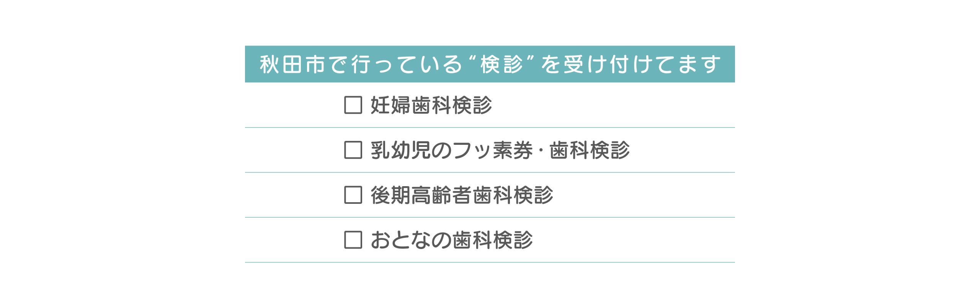
Task: Click the word 後期高齢者 in third item
Action: [x=421, y=195]
